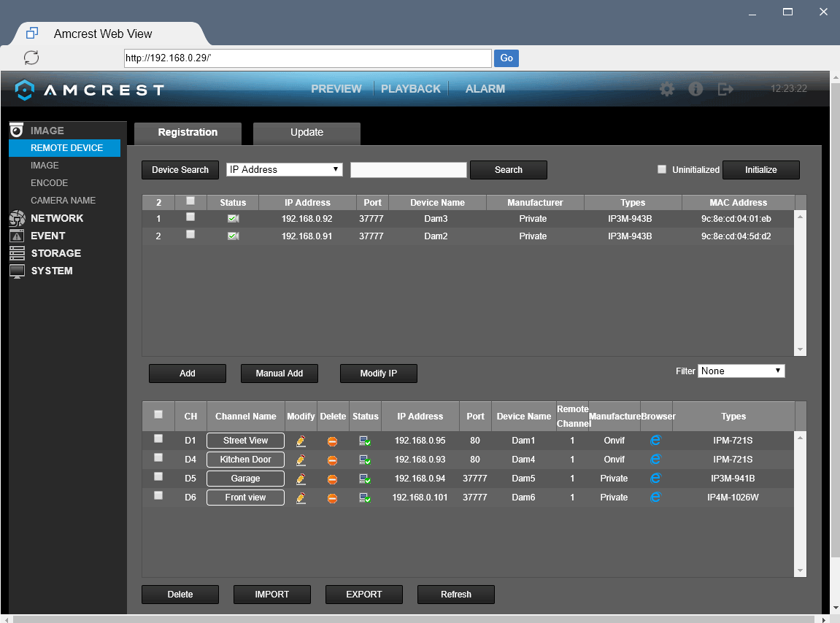Image resolution: width=840 pixels, height=623 pixels.
Task: Click the search text input field
Action: coord(409,170)
